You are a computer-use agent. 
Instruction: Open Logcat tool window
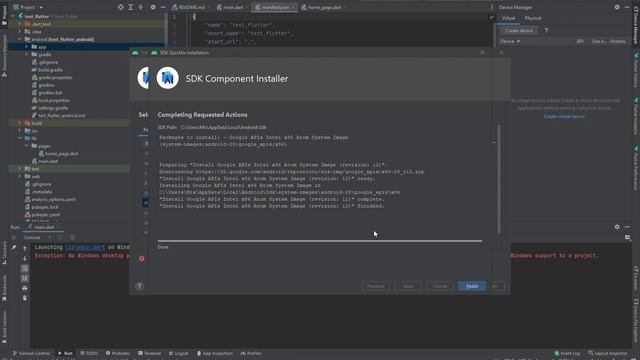[x=178, y=353]
